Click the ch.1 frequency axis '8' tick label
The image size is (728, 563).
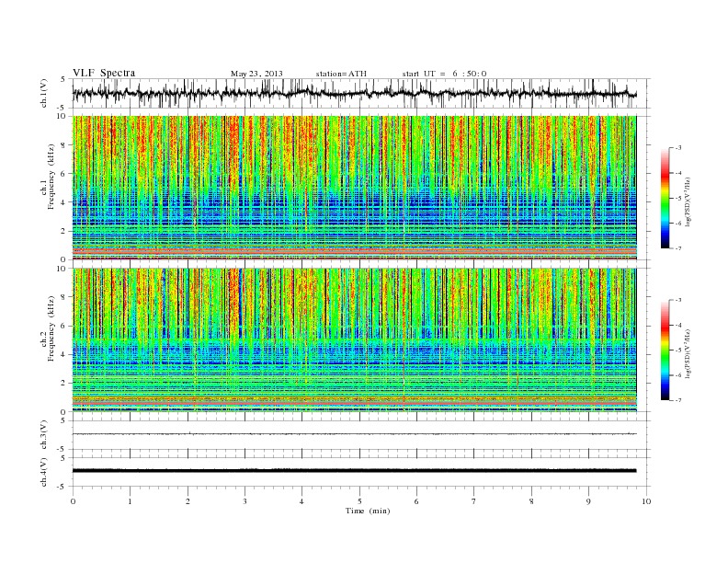coord(64,145)
